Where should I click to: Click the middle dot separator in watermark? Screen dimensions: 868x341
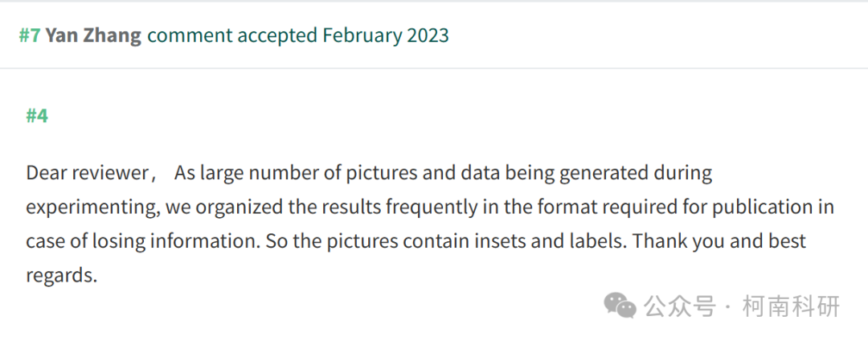click(728, 306)
